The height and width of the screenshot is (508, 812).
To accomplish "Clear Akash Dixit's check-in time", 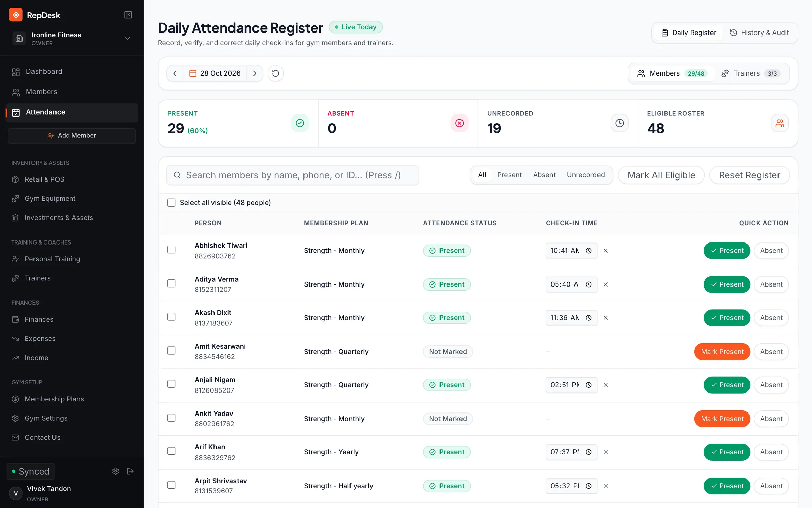I will tap(606, 318).
